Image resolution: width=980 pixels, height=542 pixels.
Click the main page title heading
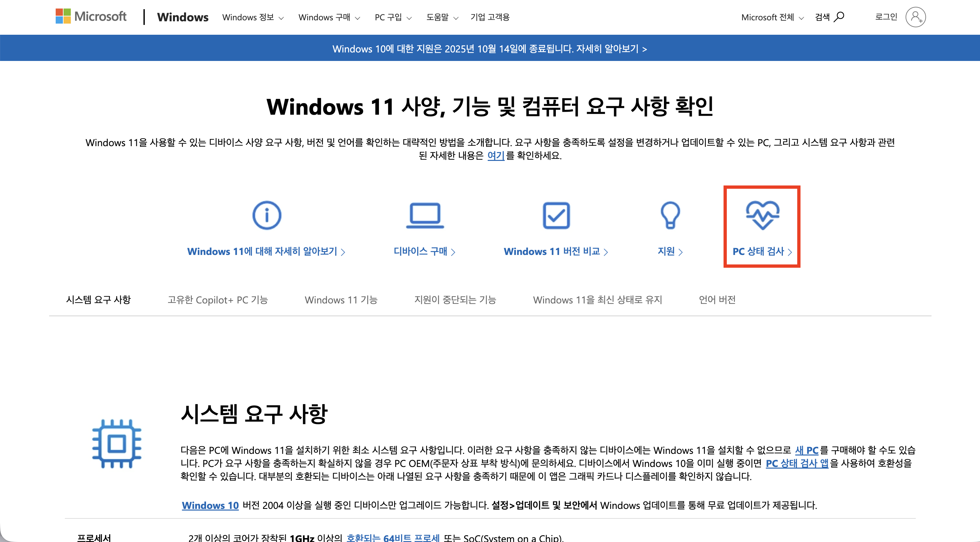pyautogui.click(x=490, y=106)
